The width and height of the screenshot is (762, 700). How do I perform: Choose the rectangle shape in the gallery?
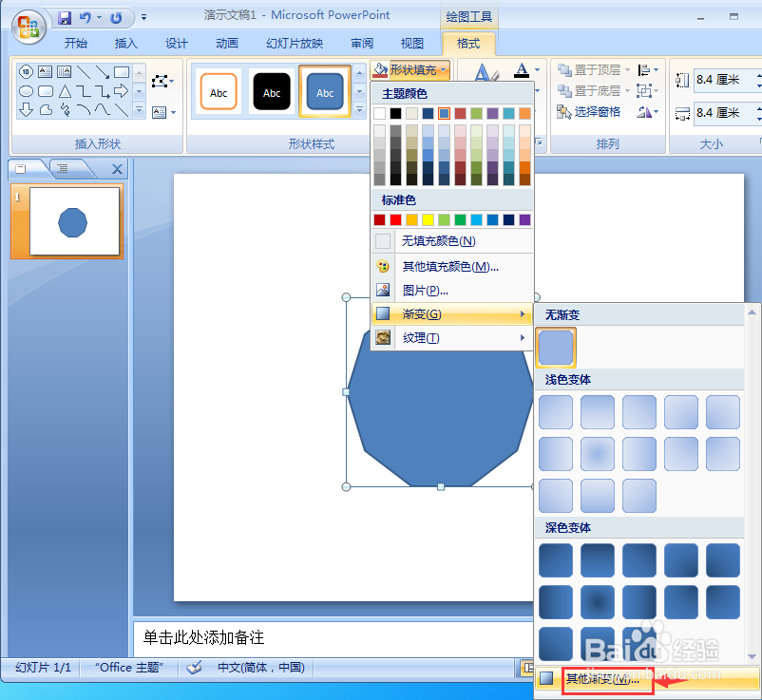(122, 72)
